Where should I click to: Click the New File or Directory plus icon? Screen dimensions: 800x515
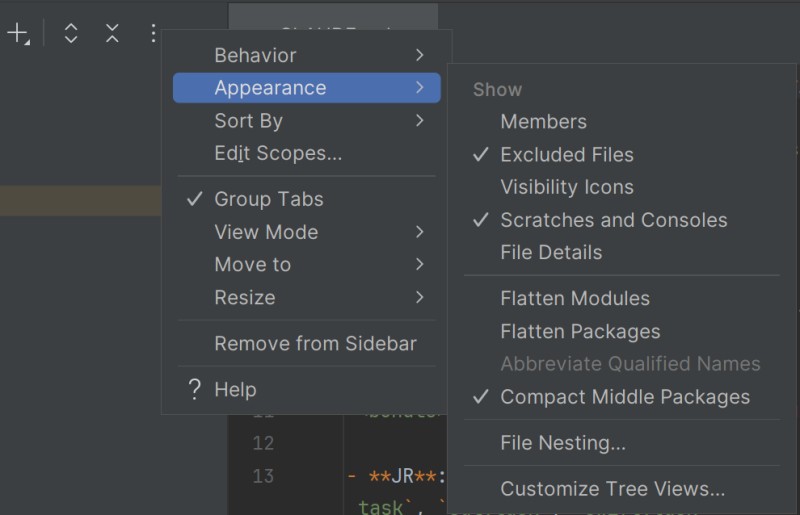[18, 34]
